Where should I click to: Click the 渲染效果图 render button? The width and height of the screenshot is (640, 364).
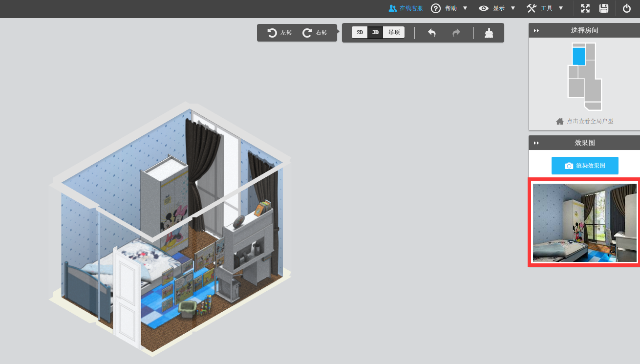(x=585, y=166)
